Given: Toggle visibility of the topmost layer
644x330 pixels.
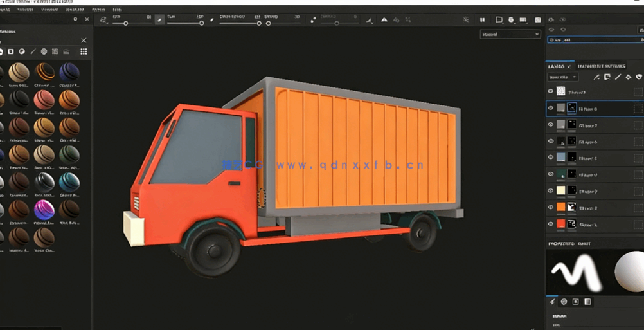Looking at the screenshot, I should [x=550, y=92].
